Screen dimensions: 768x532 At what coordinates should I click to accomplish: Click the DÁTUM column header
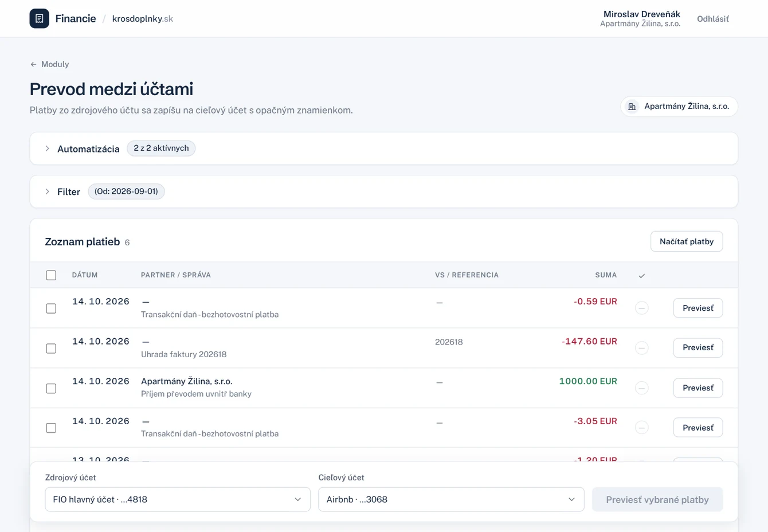pos(85,275)
